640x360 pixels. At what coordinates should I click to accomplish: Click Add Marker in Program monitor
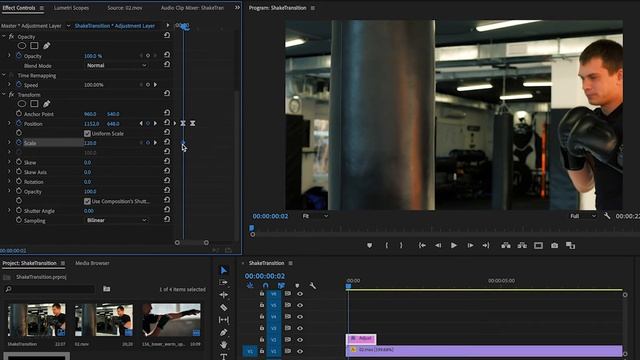[369, 245]
